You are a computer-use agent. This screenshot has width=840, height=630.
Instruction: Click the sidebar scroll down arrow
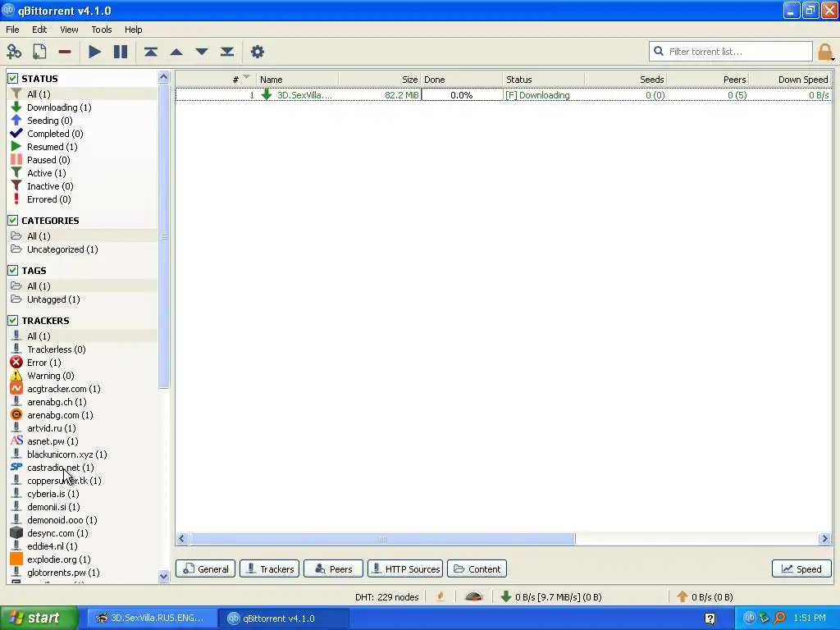click(x=164, y=576)
